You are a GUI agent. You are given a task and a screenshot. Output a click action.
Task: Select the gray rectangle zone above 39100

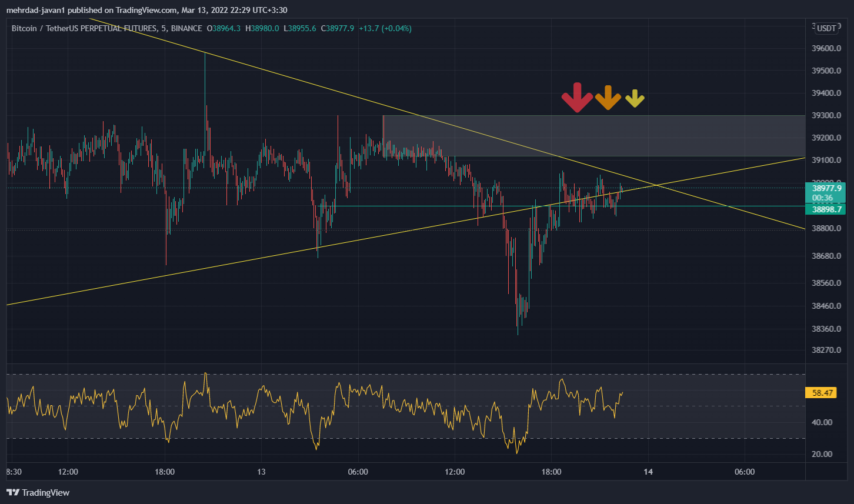593,136
